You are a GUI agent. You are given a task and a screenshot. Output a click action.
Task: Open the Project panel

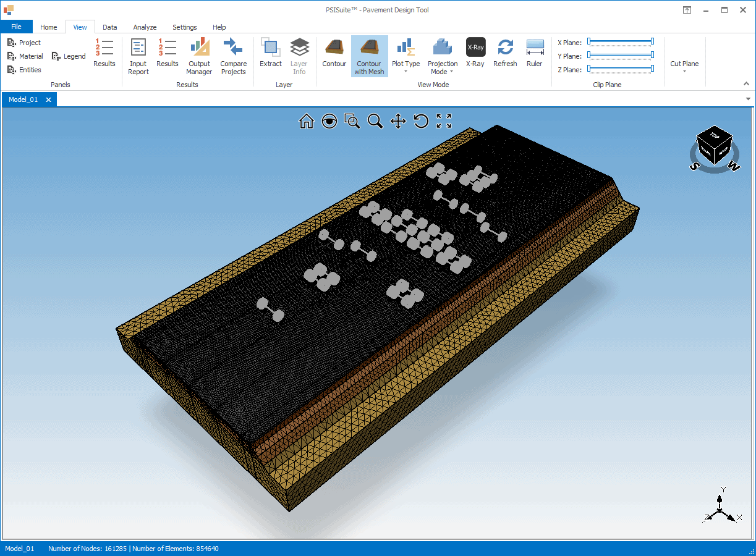click(x=24, y=43)
